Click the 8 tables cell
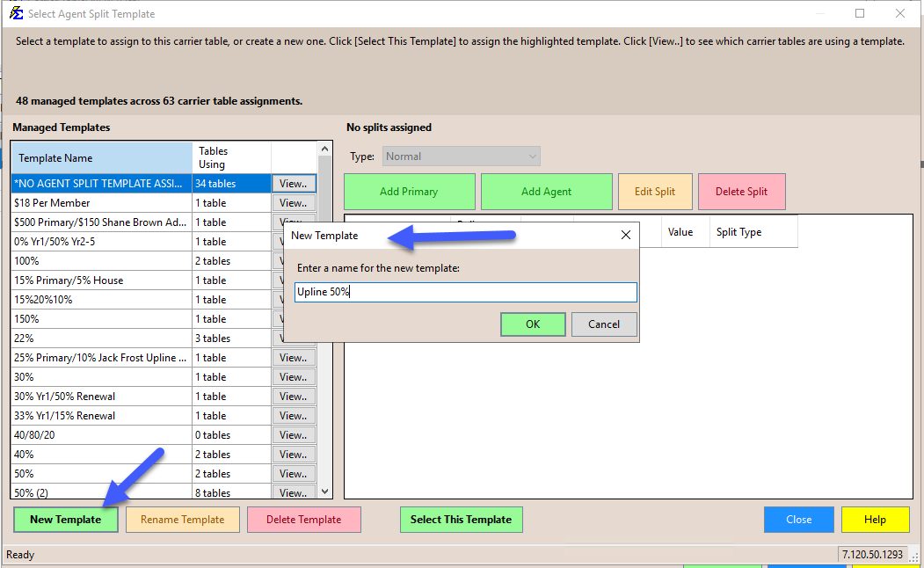This screenshot has height=568, width=924. coord(231,492)
